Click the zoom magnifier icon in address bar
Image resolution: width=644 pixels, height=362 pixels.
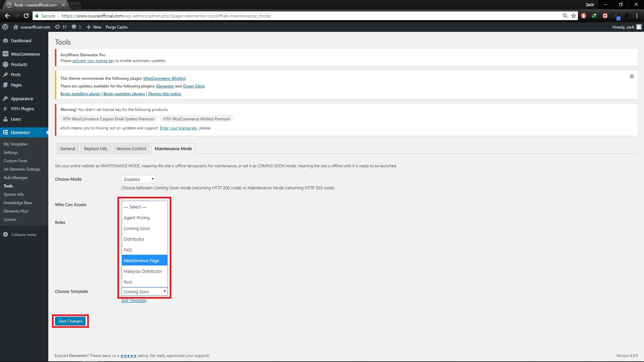(565, 16)
